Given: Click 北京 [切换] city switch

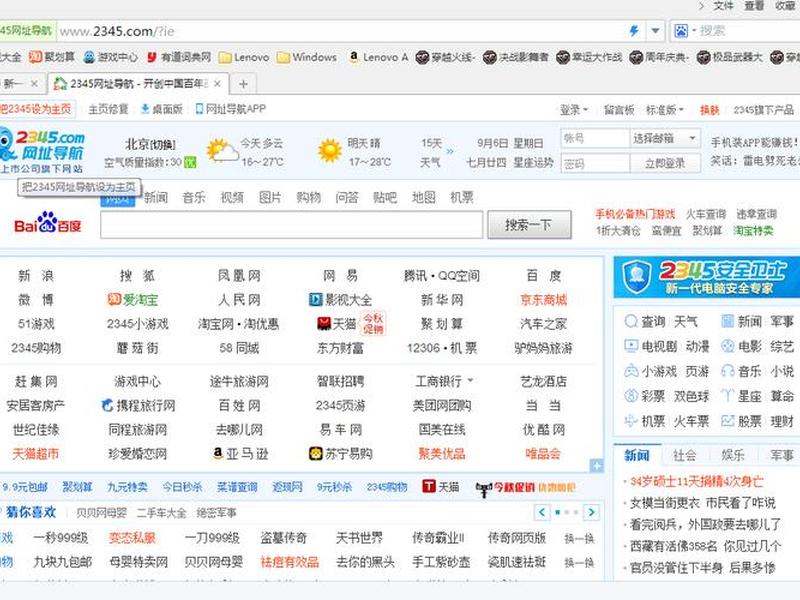Looking at the screenshot, I should click(151, 144).
